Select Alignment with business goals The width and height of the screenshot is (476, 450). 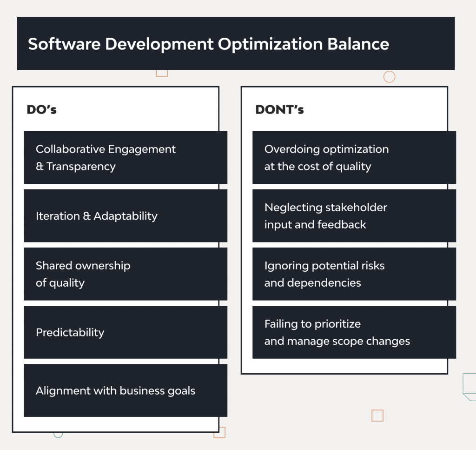[x=125, y=390]
